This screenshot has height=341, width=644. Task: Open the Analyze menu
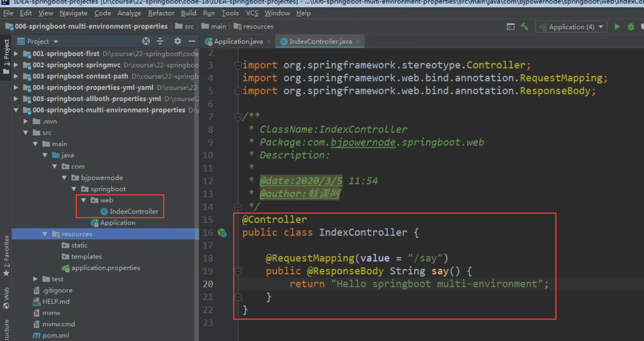(x=129, y=13)
